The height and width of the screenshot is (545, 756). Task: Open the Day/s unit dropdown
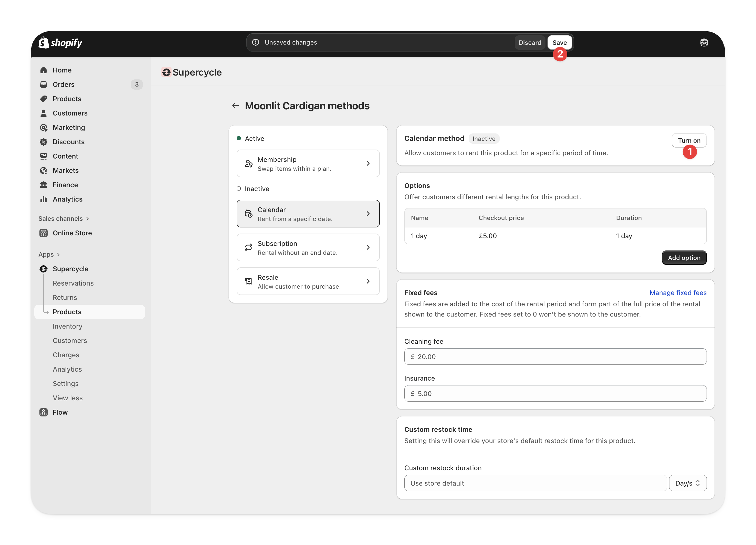(x=687, y=483)
